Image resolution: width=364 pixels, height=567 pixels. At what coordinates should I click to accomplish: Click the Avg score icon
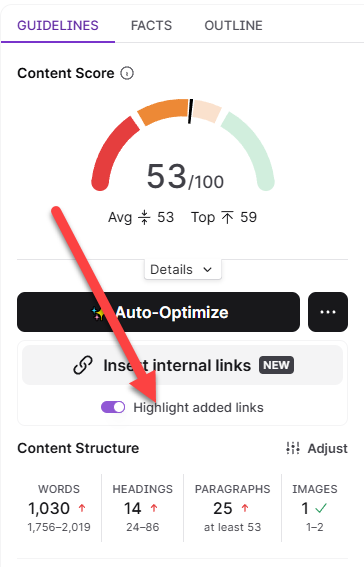click(144, 217)
